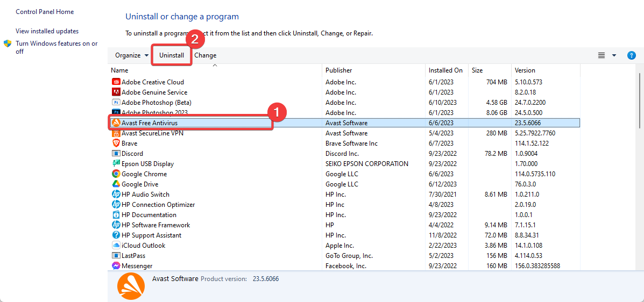The width and height of the screenshot is (644, 302).
Task: Select the LastPass entry name
Action: click(134, 256)
